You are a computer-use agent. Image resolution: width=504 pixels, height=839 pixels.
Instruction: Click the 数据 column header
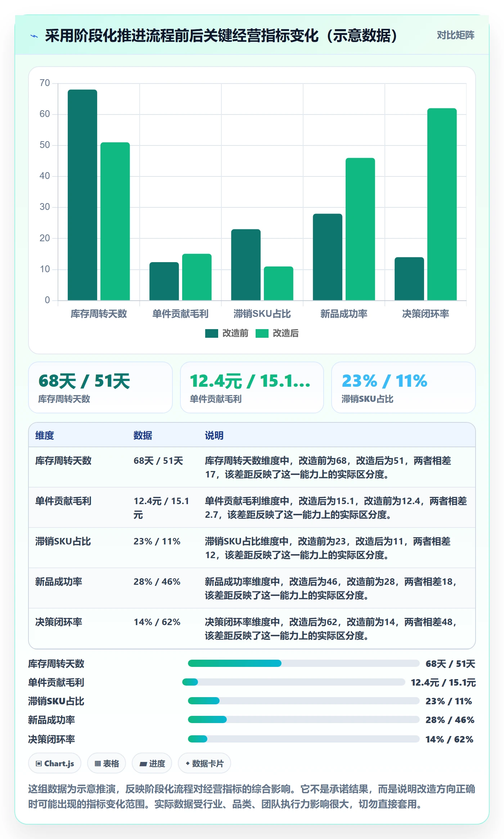pos(143,435)
